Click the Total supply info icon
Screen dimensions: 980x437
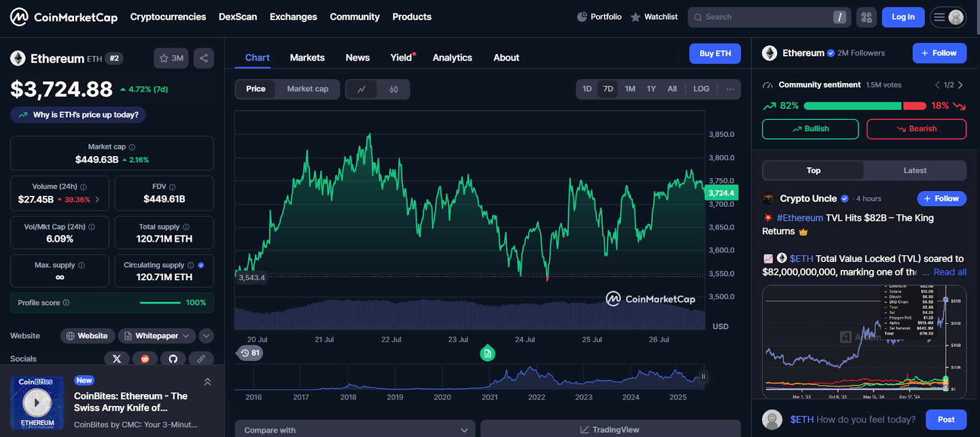(x=186, y=227)
